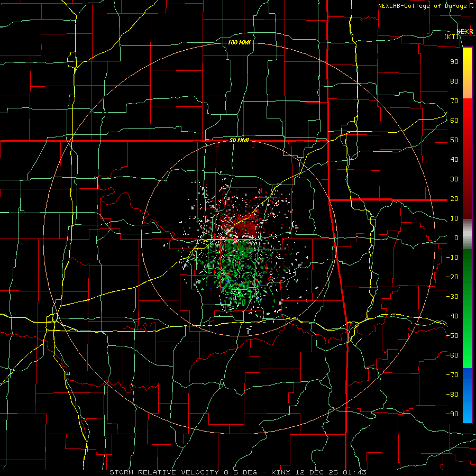Screen dimensions: 476x476
Task: Select the -40 value on the velocity scale
Action: pyautogui.click(x=452, y=316)
